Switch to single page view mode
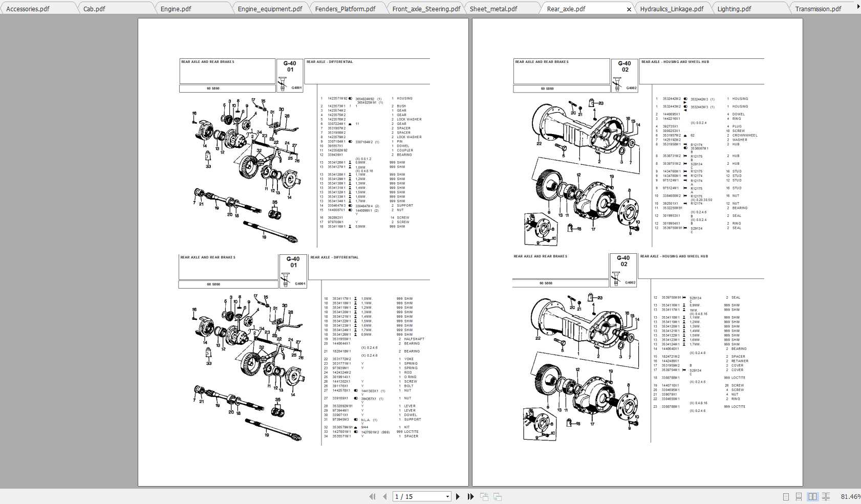Image resolution: width=861 pixels, height=504 pixels. (x=786, y=496)
